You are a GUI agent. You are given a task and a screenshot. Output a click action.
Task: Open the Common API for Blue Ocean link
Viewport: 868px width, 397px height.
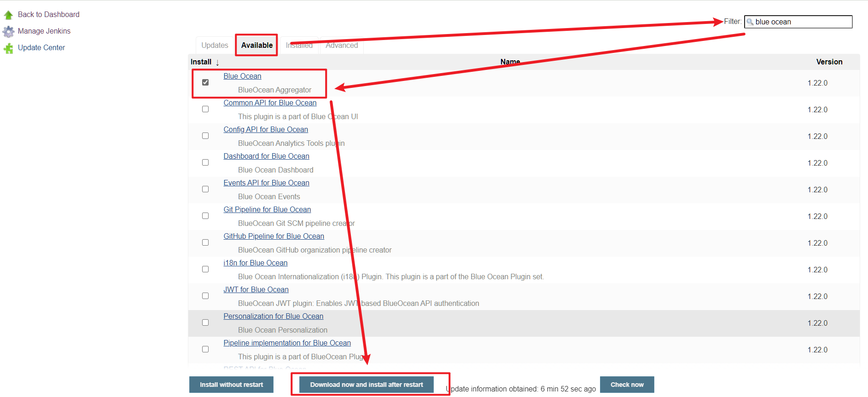coord(270,103)
